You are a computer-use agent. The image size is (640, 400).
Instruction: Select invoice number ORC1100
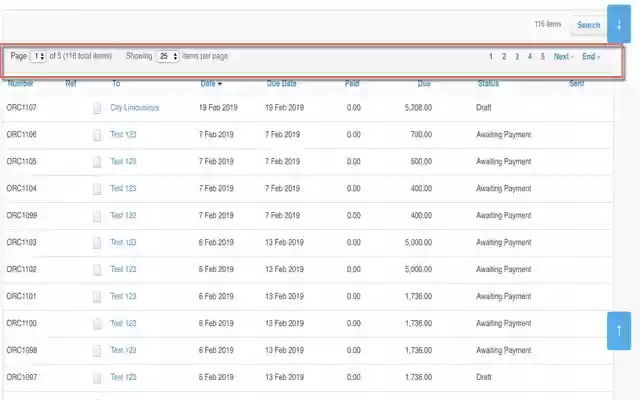(x=21, y=323)
